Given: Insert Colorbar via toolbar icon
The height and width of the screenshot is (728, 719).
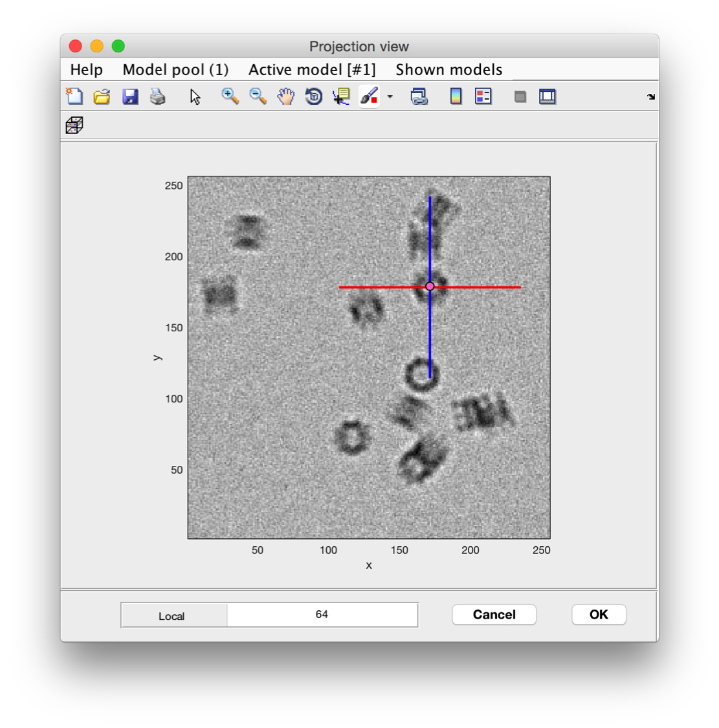Looking at the screenshot, I should click(x=456, y=96).
